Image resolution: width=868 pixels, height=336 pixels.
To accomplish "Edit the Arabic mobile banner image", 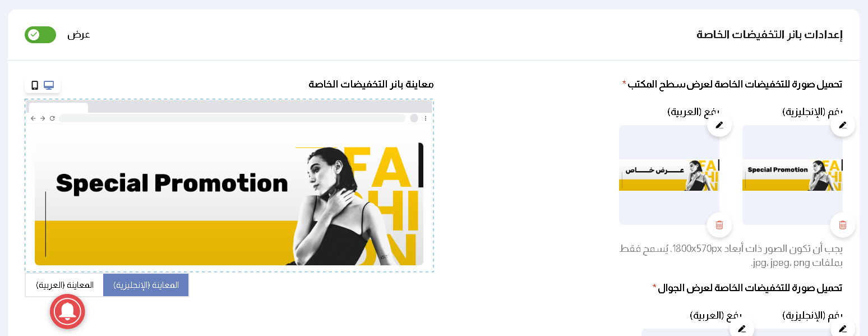I will click(x=742, y=328).
